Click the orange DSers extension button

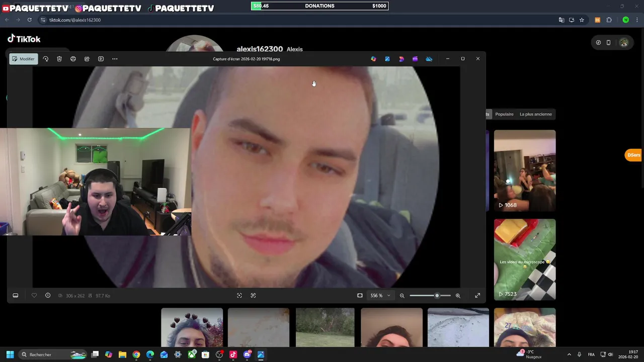(633, 155)
